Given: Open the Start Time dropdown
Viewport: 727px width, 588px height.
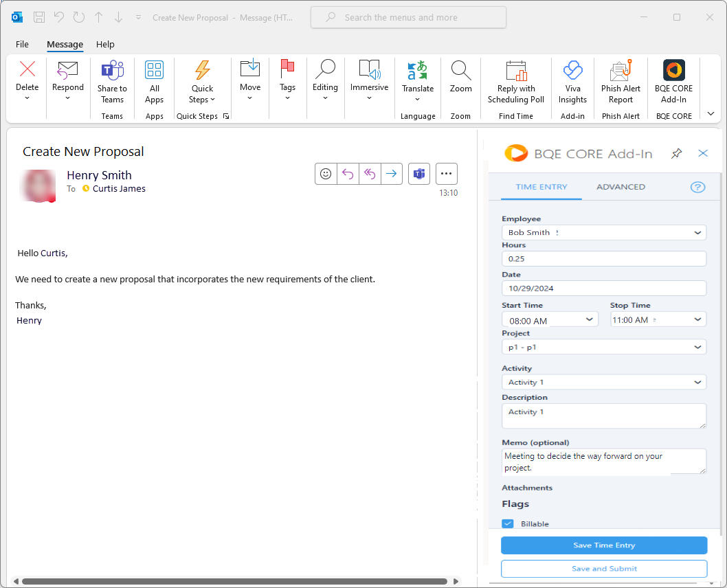Looking at the screenshot, I should (x=590, y=319).
